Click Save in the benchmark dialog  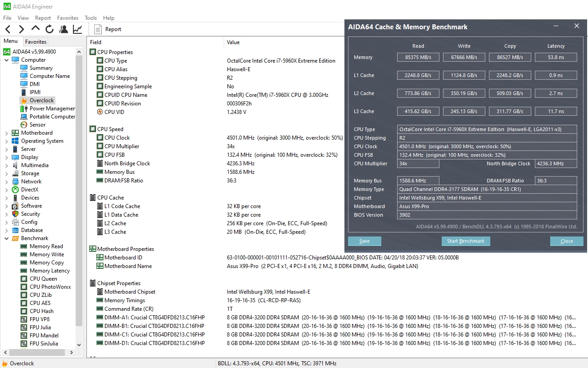pyautogui.click(x=365, y=241)
